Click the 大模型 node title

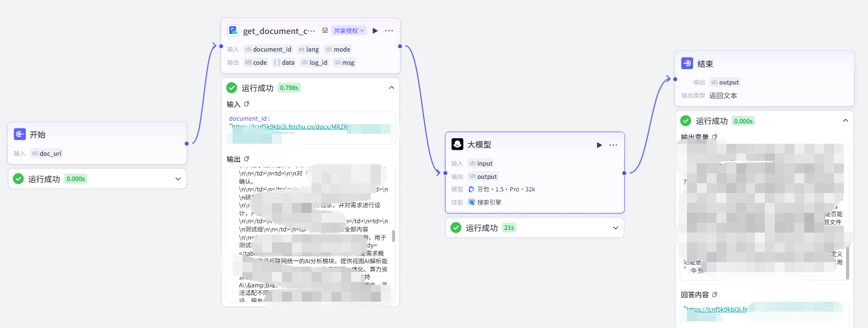click(x=479, y=144)
